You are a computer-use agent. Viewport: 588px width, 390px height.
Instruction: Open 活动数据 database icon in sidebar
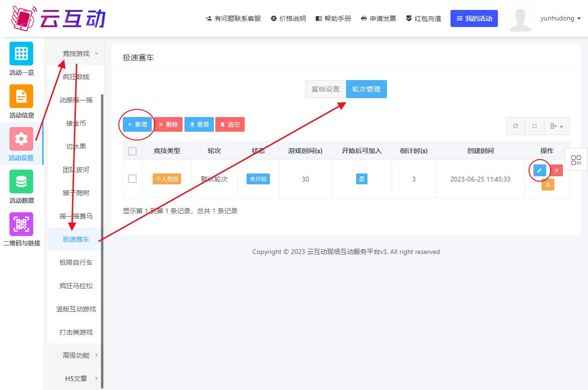pos(21,181)
